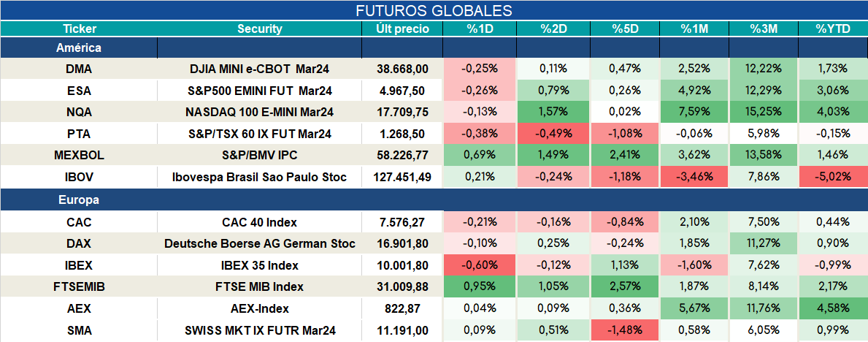Viewport: 868px width, 342px height.
Task: Click the Ticker column header
Action: click(x=79, y=29)
